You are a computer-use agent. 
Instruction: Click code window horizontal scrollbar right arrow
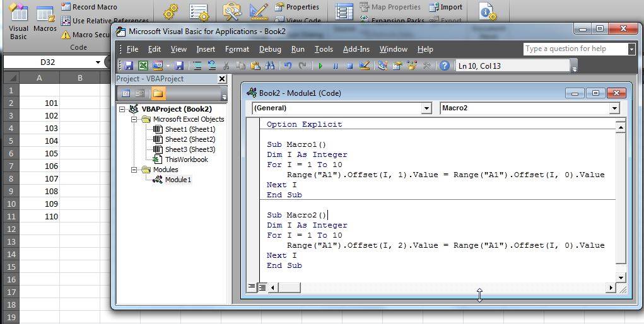(x=611, y=287)
